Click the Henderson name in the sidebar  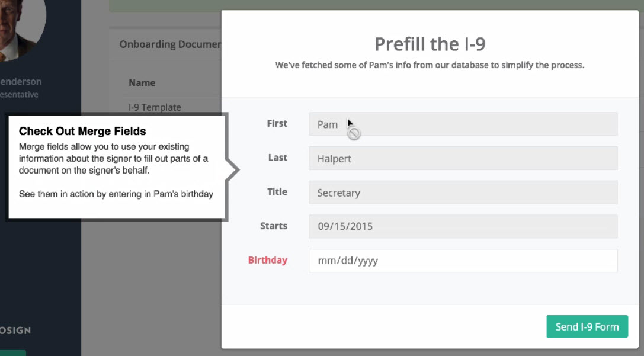coord(21,82)
